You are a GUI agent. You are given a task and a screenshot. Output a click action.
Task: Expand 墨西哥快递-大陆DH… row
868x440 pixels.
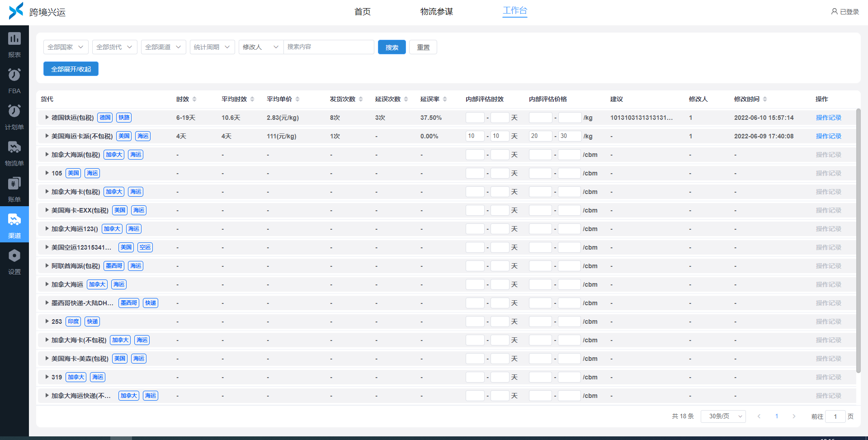(47, 303)
